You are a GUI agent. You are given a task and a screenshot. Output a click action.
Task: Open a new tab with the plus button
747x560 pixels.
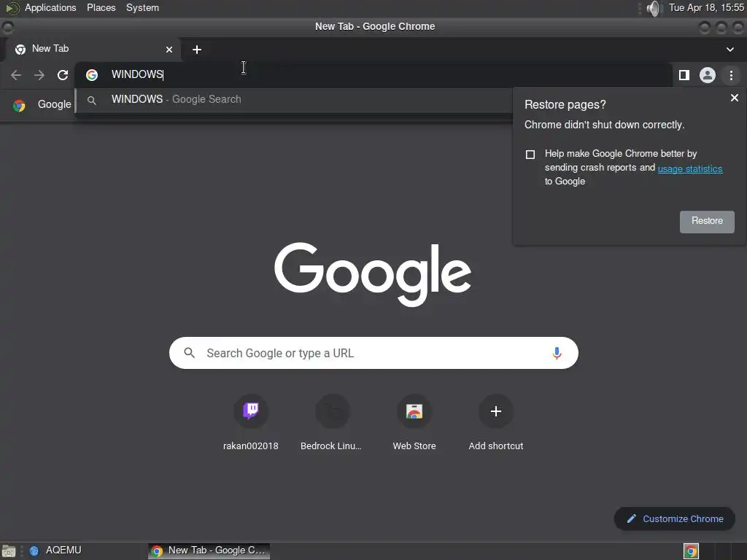coord(197,50)
